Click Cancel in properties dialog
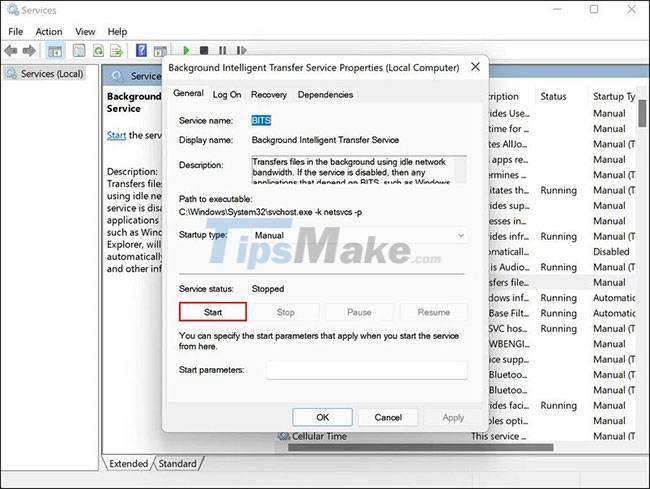This screenshot has height=489, width=650. (388, 417)
